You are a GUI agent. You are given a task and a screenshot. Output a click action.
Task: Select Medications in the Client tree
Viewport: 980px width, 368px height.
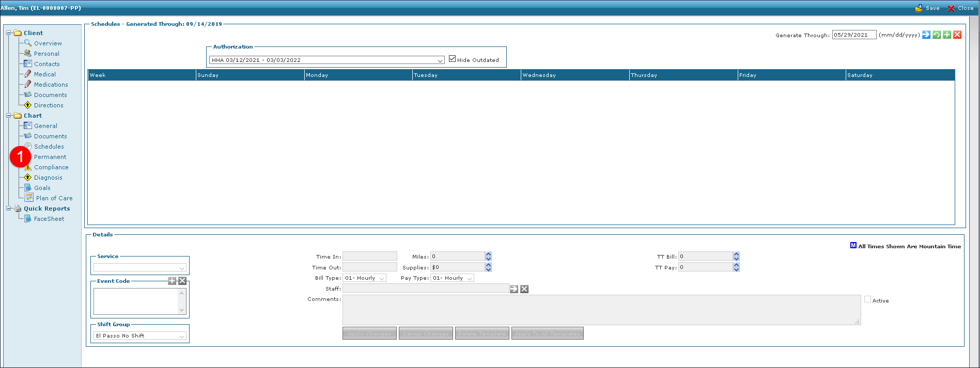[x=51, y=85]
